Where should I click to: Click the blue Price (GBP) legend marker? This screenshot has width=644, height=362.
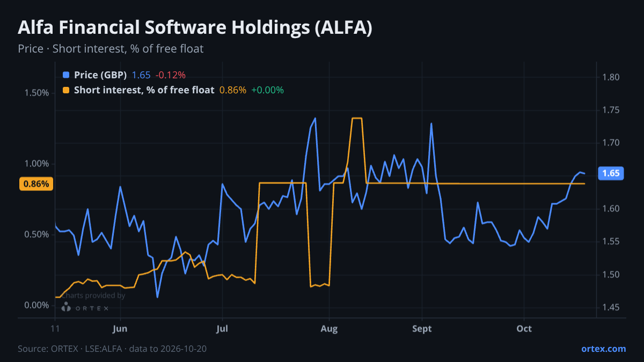coord(66,75)
